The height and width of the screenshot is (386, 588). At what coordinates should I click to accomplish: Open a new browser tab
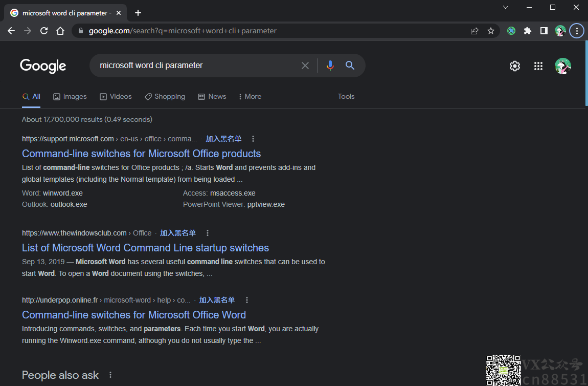pyautogui.click(x=138, y=13)
